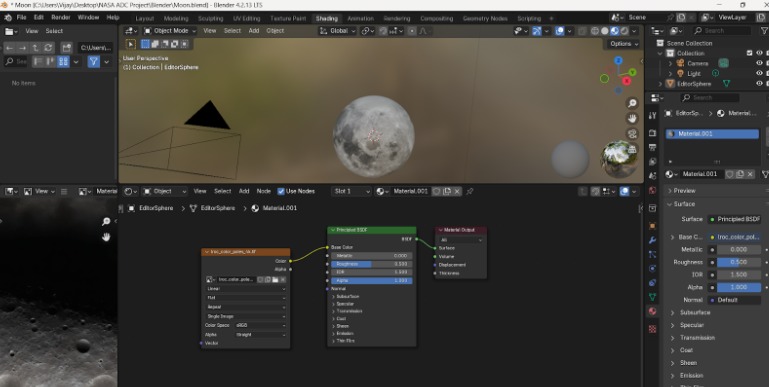Select material preview viewport shading

(615, 31)
